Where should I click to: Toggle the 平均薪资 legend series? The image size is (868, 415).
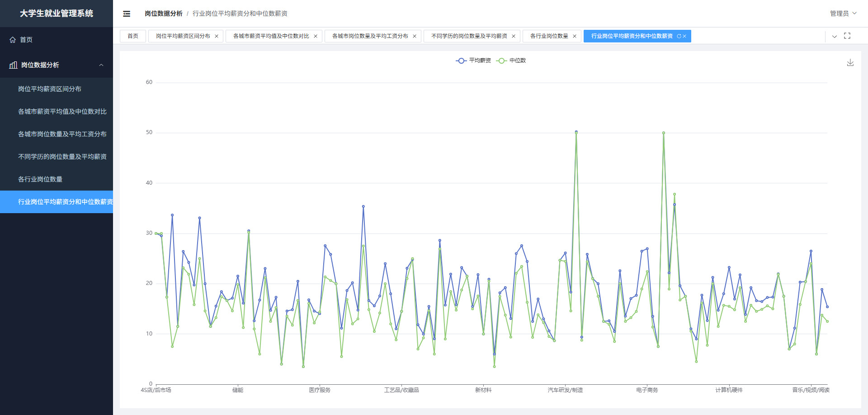[x=473, y=61]
